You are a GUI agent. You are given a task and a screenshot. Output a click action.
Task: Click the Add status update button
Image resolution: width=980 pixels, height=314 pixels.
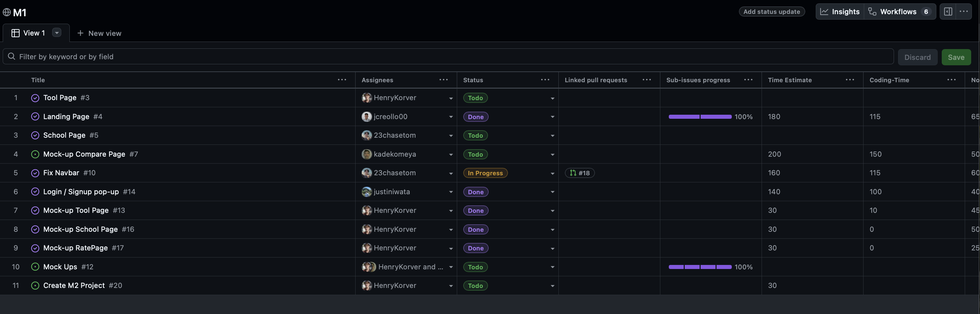pyautogui.click(x=771, y=12)
